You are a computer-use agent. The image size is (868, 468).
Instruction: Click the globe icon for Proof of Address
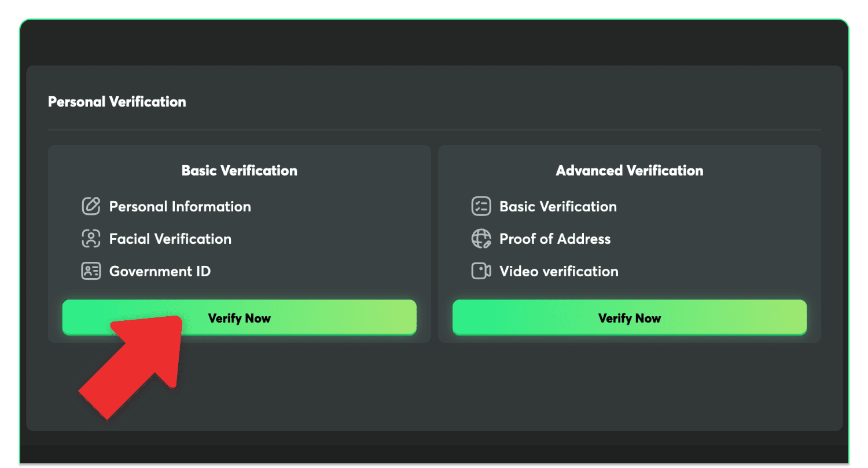pos(481,239)
